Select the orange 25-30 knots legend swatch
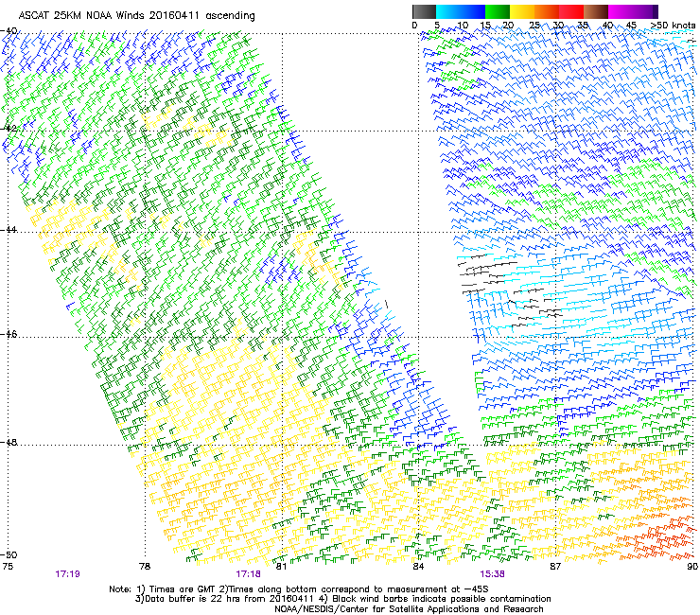 tap(547, 11)
